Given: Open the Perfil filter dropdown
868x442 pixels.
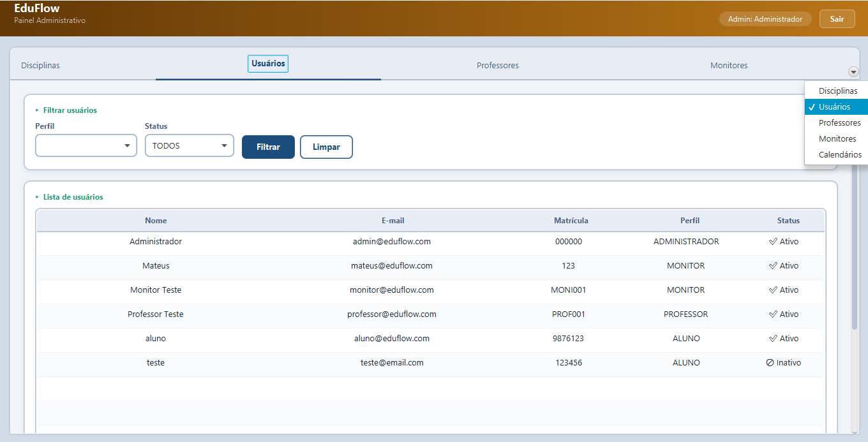Looking at the screenshot, I should [86, 145].
